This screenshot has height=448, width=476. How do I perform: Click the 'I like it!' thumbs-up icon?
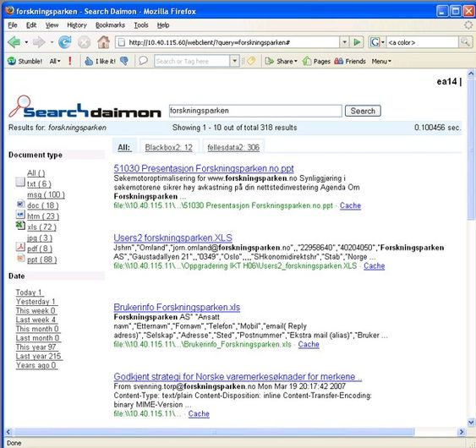(89, 62)
